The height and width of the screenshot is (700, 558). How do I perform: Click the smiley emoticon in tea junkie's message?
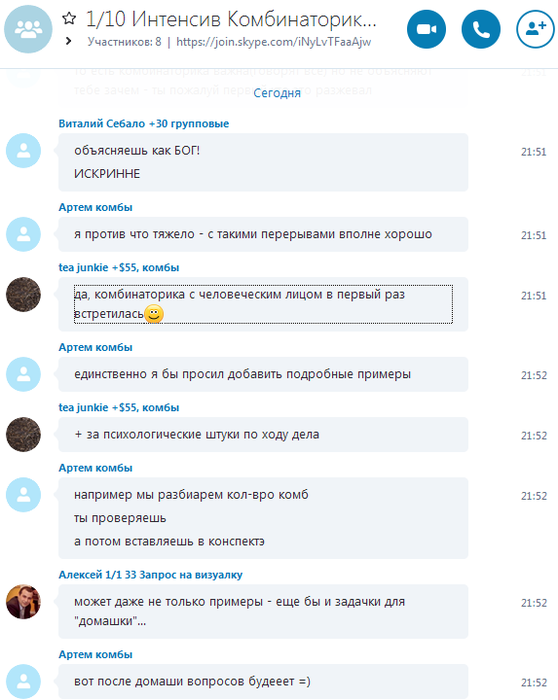(154, 314)
